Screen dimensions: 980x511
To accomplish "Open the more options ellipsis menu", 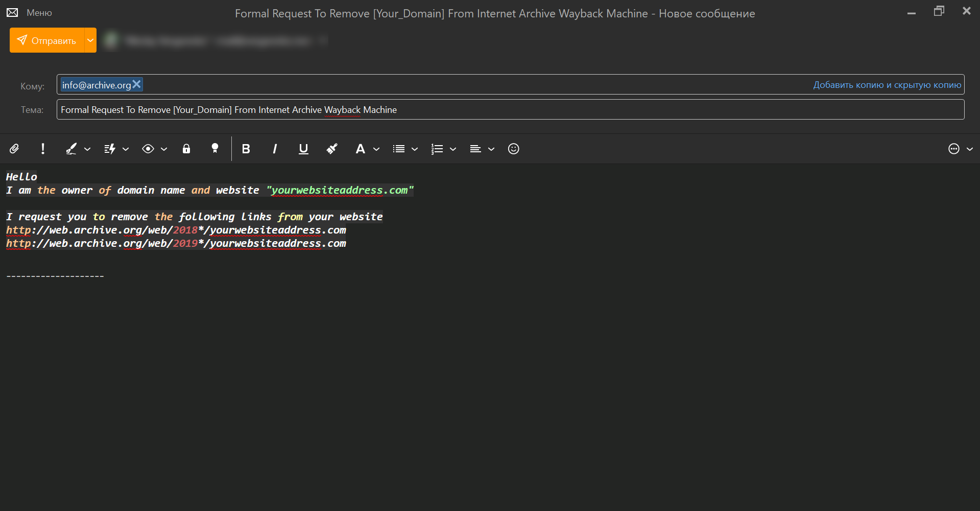I will click(x=953, y=149).
